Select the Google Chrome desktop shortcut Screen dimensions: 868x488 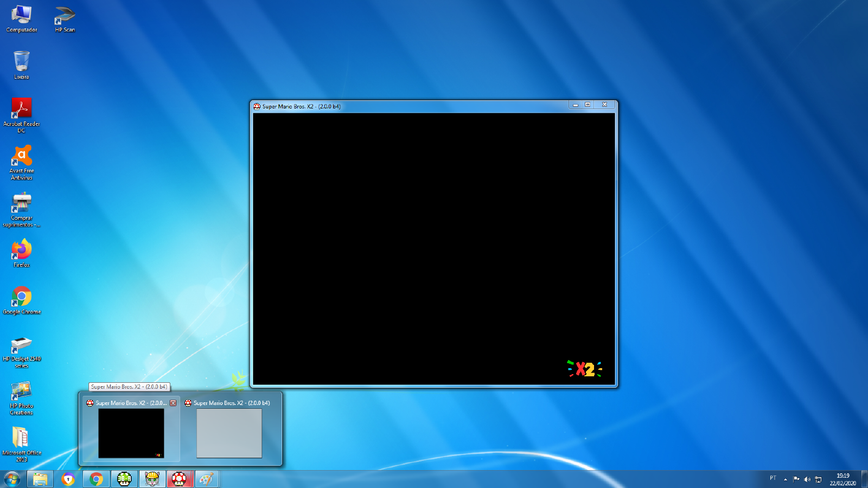click(22, 300)
